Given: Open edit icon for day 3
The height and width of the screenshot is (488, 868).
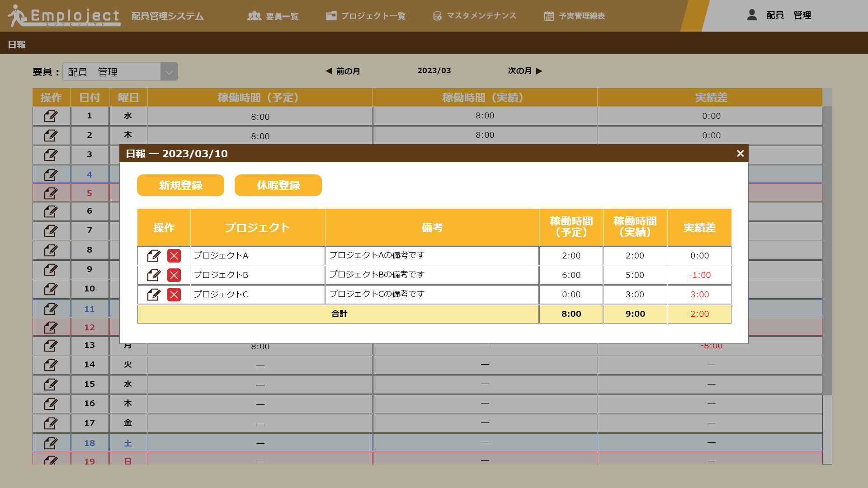Looking at the screenshot, I should (x=51, y=155).
